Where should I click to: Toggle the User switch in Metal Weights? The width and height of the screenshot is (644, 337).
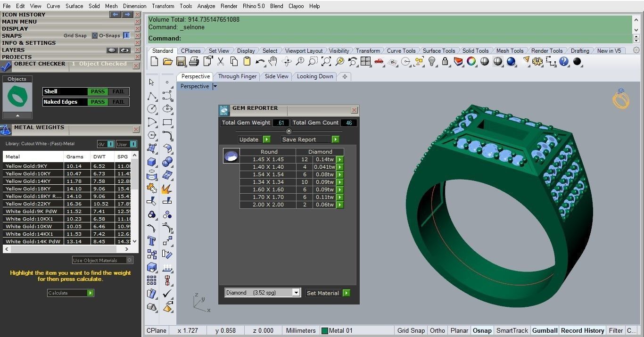click(127, 144)
